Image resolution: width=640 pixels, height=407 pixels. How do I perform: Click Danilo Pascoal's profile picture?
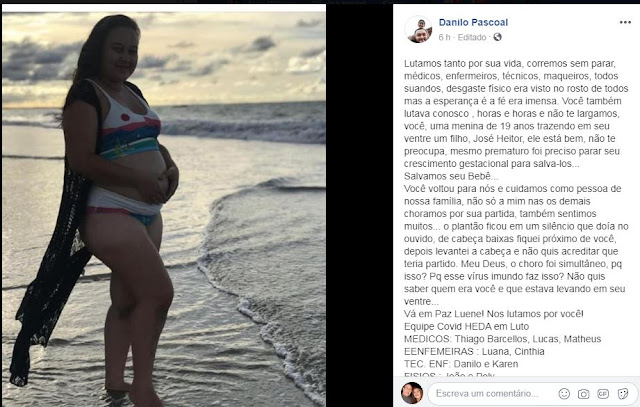[x=418, y=29]
